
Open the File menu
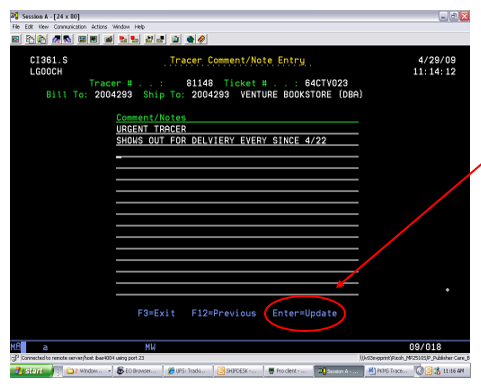tap(16, 27)
